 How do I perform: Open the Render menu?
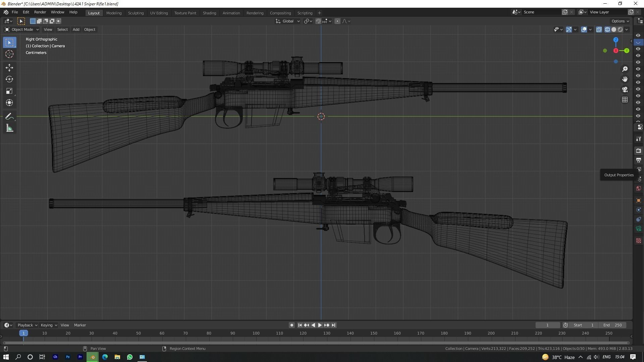(40, 12)
